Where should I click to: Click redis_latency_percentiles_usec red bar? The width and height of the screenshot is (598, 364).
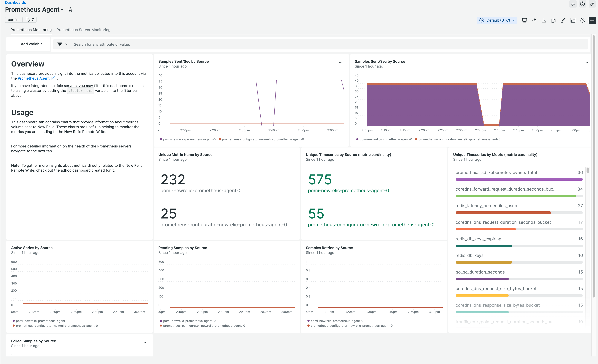pos(503,213)
